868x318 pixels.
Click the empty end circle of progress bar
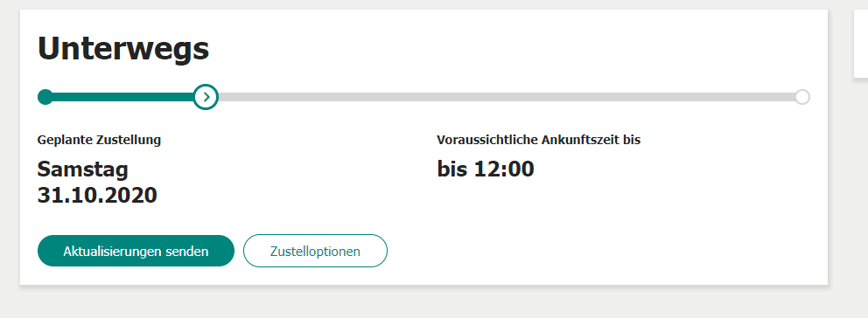[x=802, y=97]
